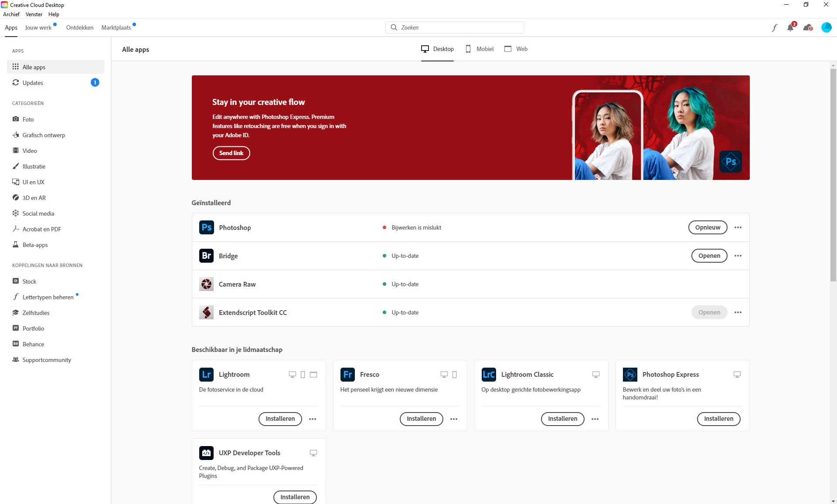Image resolution: width=837 pixels, height=504 pixels.
Task: Open more options for Photoshop
Action: 738,227
